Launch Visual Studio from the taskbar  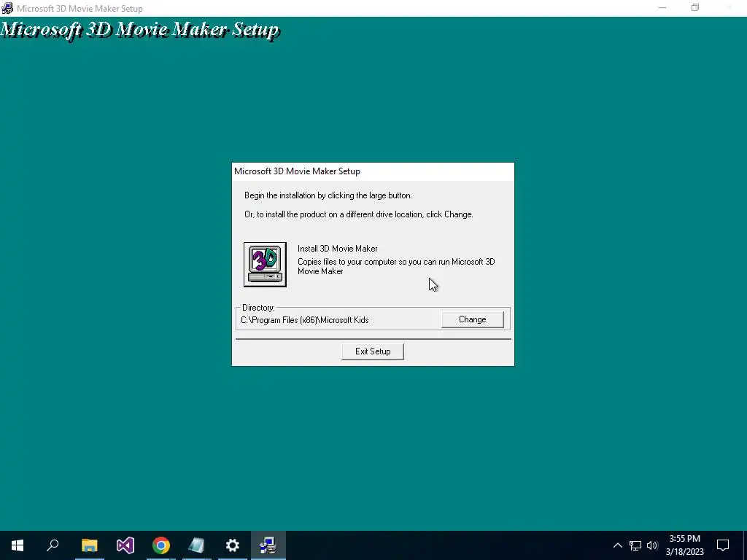[x=125, y=545]
